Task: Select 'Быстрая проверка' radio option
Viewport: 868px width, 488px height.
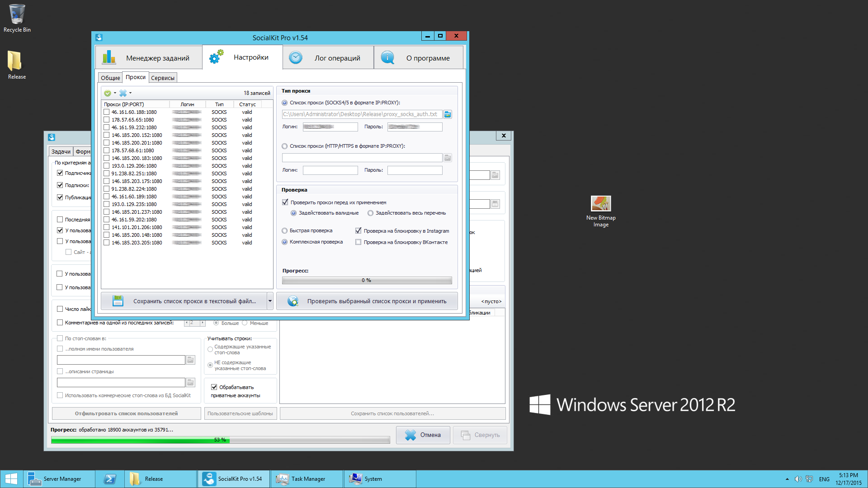Action: [285, 230]
